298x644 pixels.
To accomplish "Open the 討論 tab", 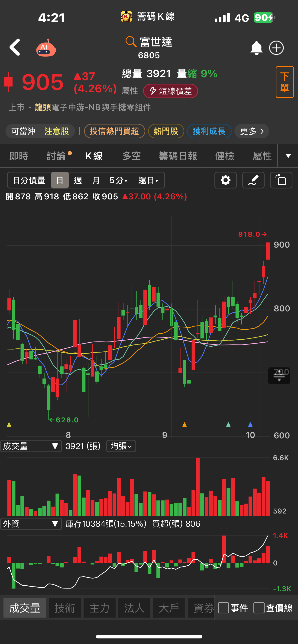I will pos(56,156).
